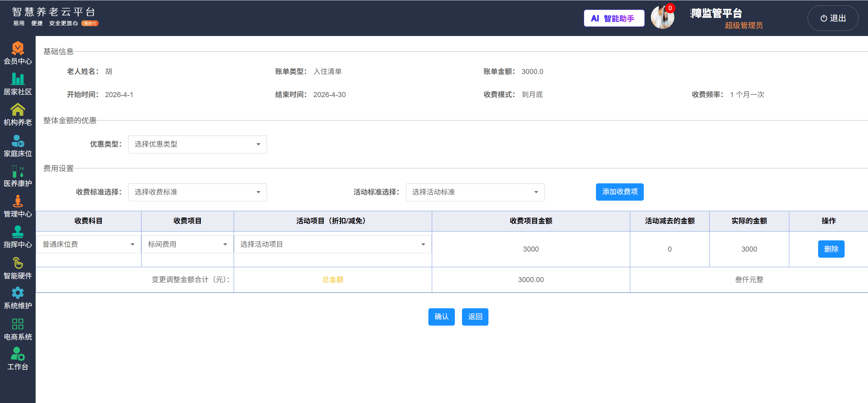This screenshot has height=403, width=868.
Task: Open the 电商系统 grid icon
Action: [x=18, y=324]
